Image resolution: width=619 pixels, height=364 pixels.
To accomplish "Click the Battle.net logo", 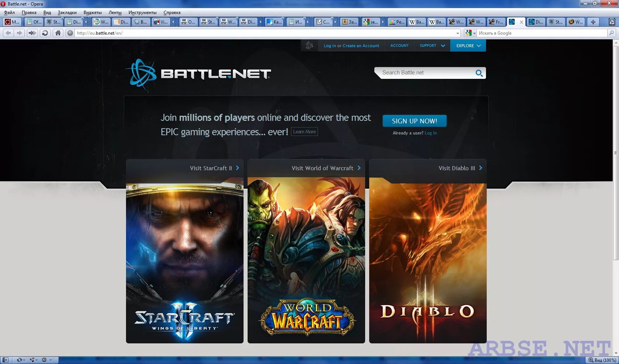I will tap(198, 75).
